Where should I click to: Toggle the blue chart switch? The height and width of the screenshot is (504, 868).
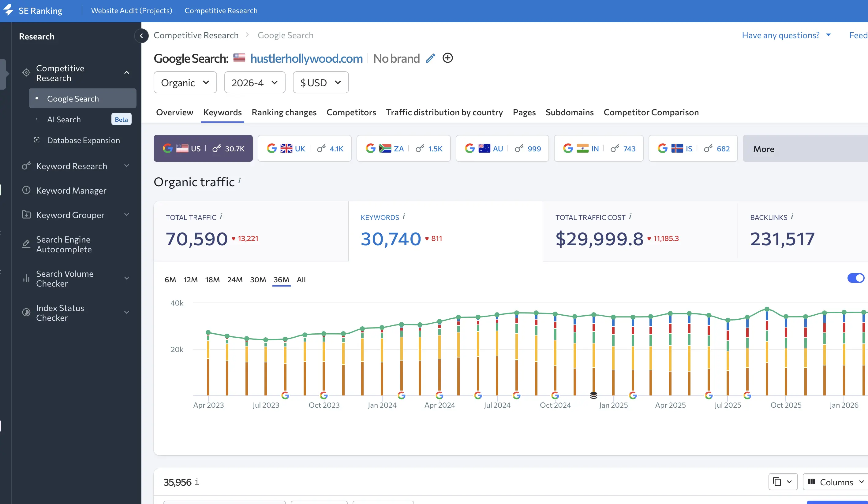coord(855,278)
